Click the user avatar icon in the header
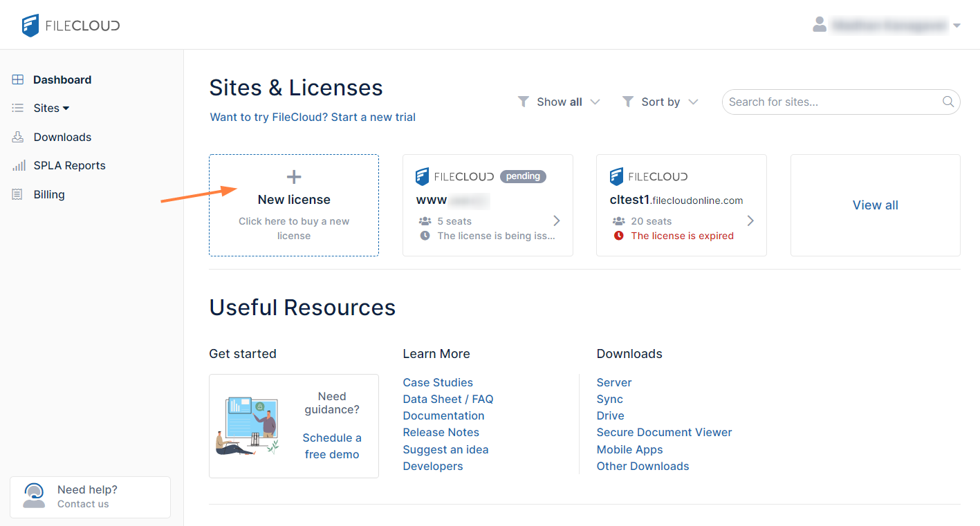The width and height of the screenshot is (980, 526). [x=820, y=24]
